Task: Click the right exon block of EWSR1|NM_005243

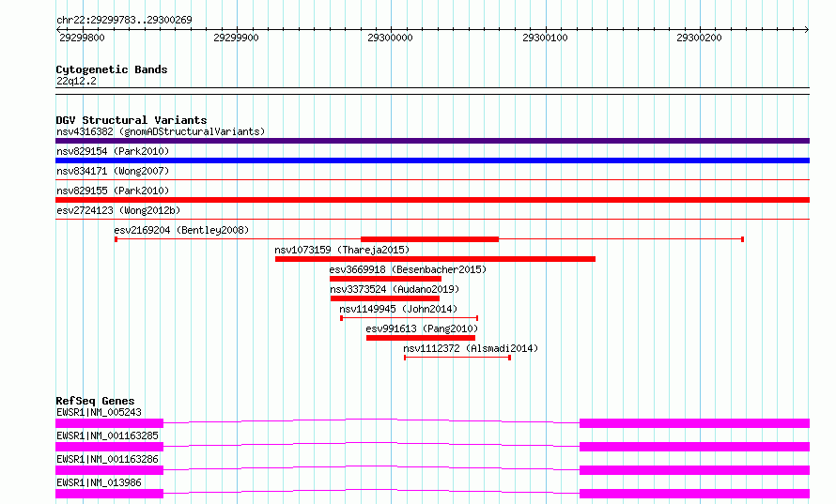Action: click(695, 423)
